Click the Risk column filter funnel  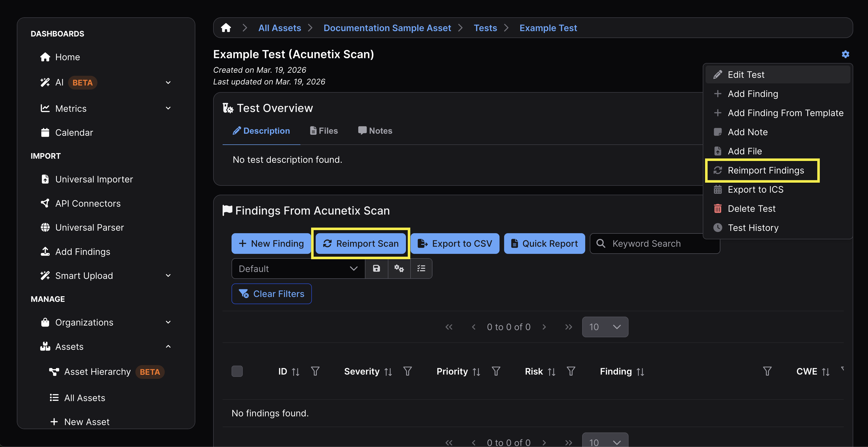pyautogui.click(x=571, y=371)
